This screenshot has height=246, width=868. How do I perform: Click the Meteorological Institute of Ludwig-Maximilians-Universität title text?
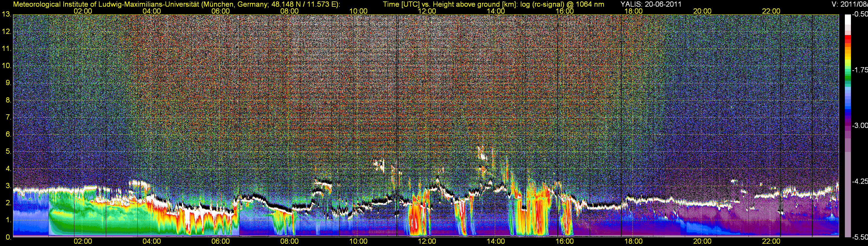[176, 4]
